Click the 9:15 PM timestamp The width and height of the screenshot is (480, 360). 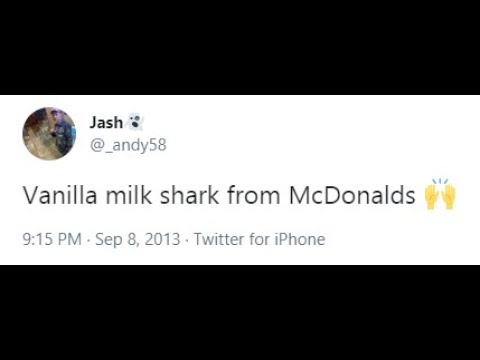coord(52,239)
